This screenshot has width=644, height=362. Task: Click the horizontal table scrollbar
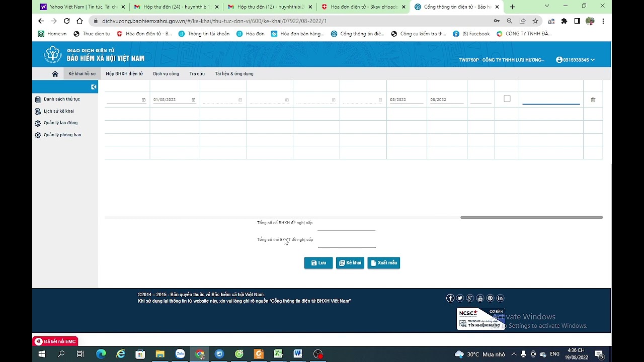[x=531, y=217]
